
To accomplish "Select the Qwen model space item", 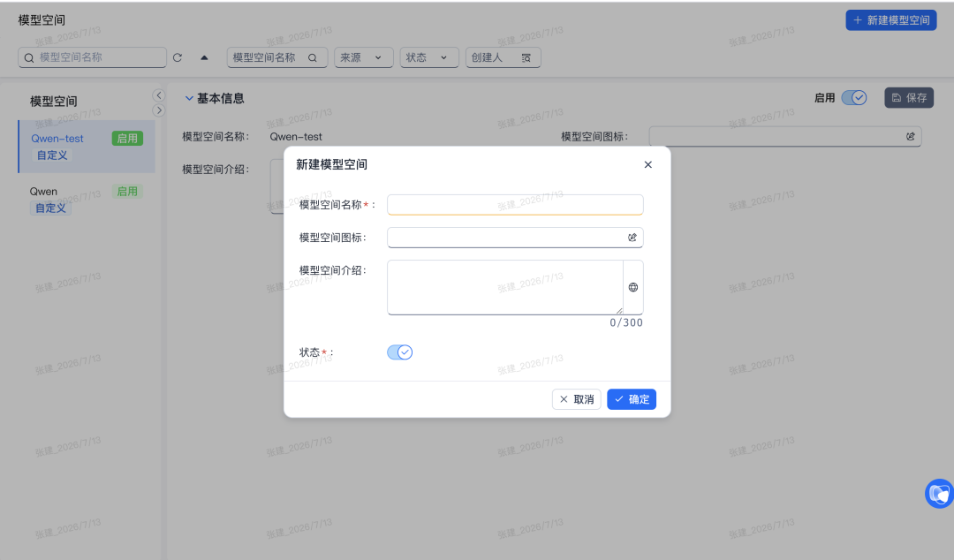I will 87,200.
